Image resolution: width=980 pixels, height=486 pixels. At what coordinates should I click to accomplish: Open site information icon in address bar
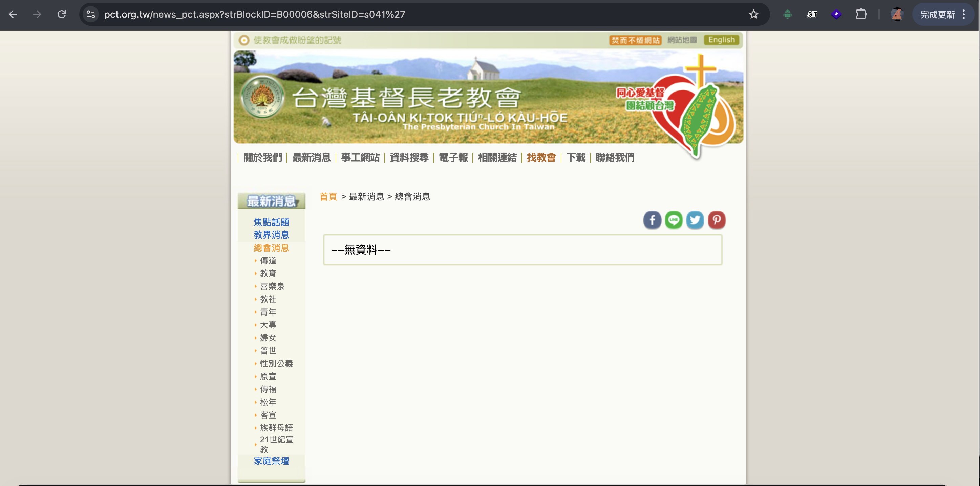click(90, 15)
